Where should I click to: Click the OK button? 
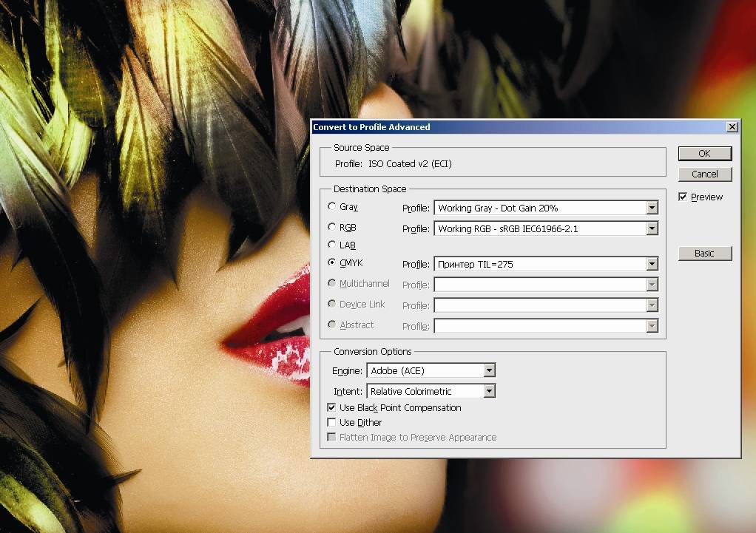point(704,153)
